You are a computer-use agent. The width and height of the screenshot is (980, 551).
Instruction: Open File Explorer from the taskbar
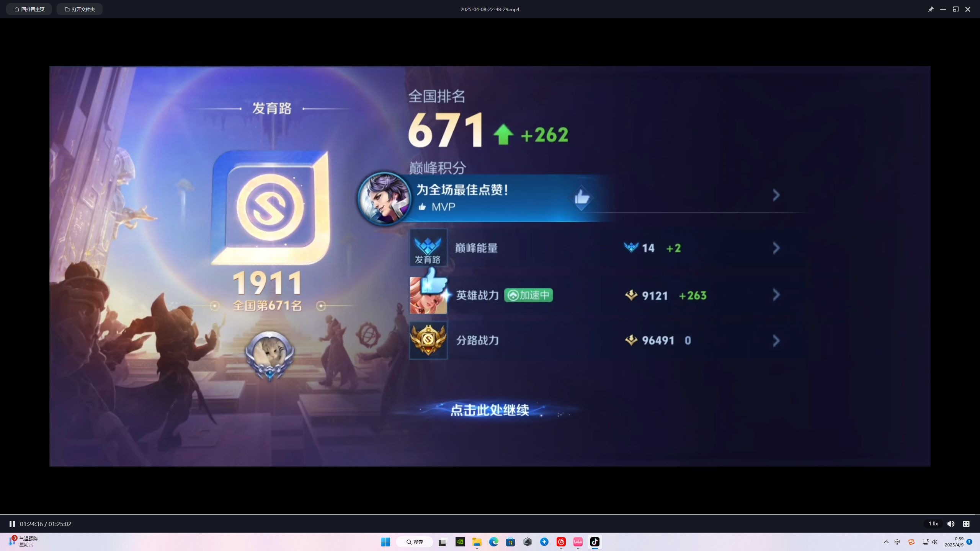(x=477, y=542)
